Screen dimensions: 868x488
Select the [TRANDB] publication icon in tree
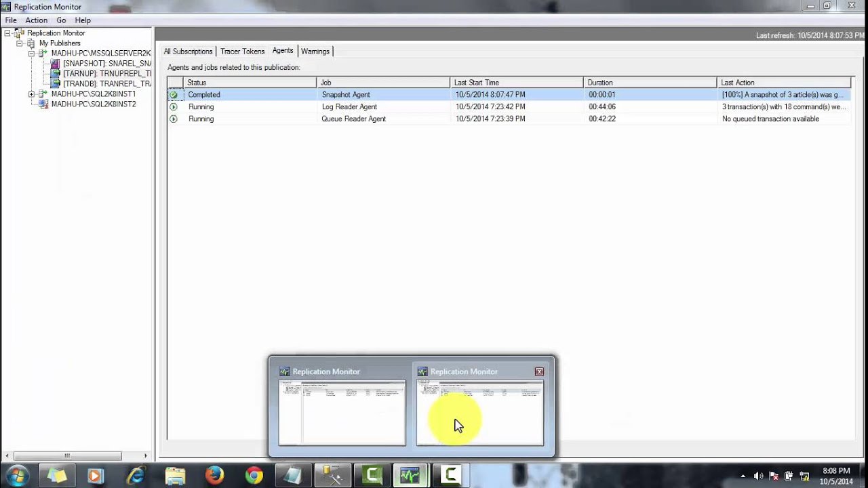[x=56, y=84]
